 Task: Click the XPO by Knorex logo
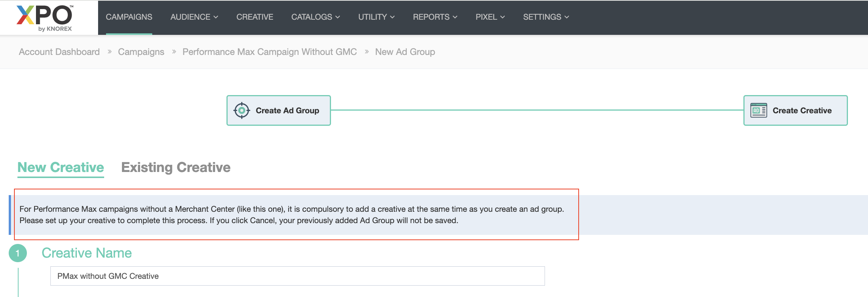tap(45, 18)
